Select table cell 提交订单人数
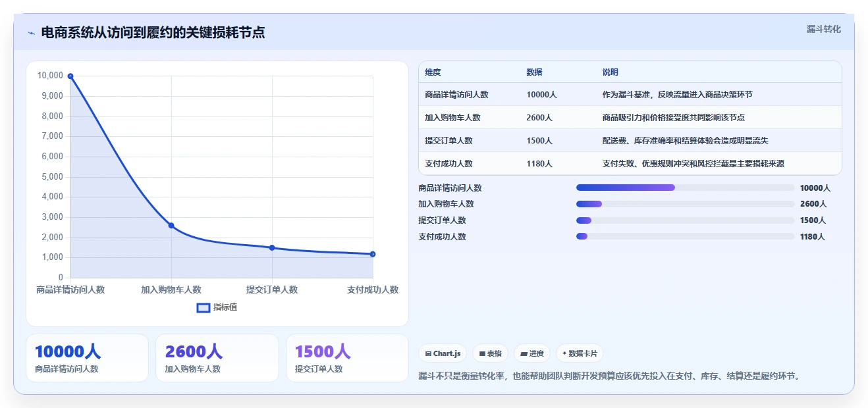This screenshot has height=408, width=868. (448, 141)
